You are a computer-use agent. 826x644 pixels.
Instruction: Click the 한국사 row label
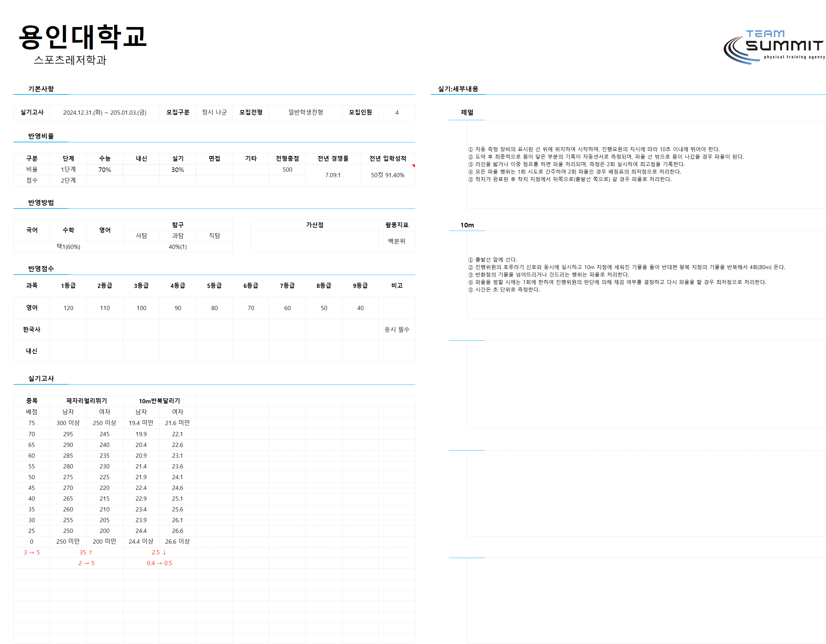click(x=32, y=330)
